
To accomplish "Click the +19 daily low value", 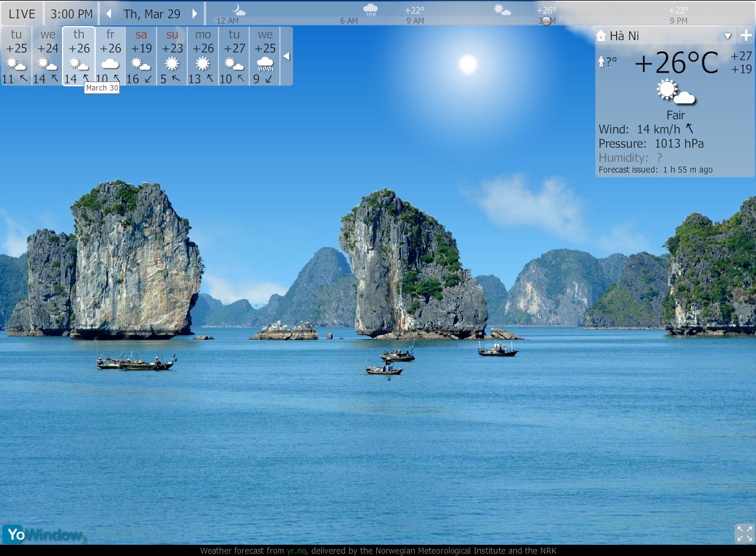I will click(741, 69).
